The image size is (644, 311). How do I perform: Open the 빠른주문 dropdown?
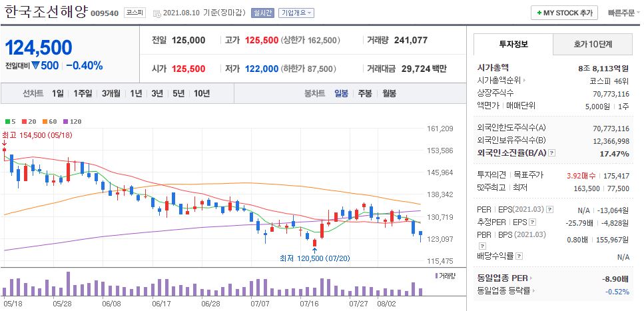624,13
